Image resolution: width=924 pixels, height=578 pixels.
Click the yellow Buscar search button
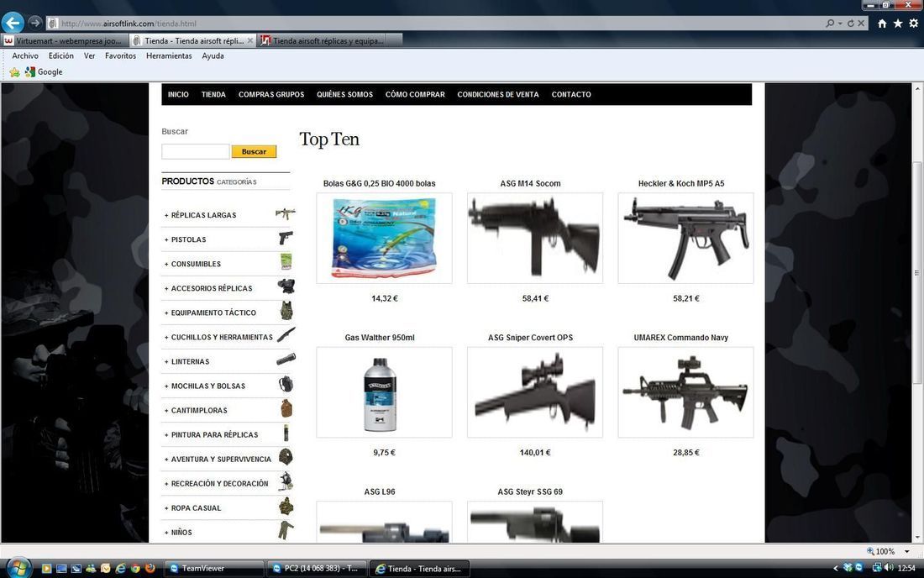(x=254, y=151)
